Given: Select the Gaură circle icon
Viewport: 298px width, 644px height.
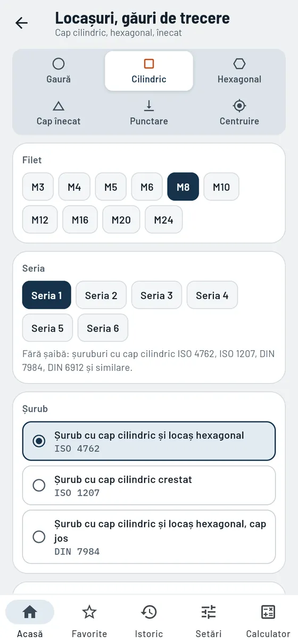Looking at the screenshot, I should pyautogui.click(x=59, y=64).
